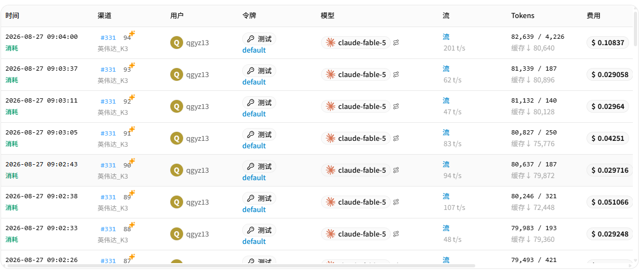Click the default token link in the 09:03:37 row
This screenshot has height=270, width=644.
(254, 82)
